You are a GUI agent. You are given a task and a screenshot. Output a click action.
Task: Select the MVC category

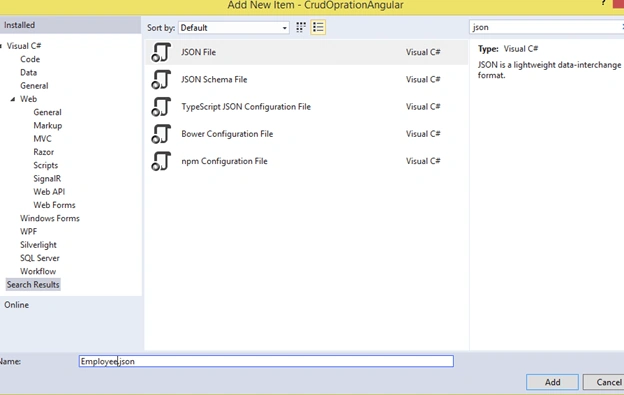[x=43, y=138]
